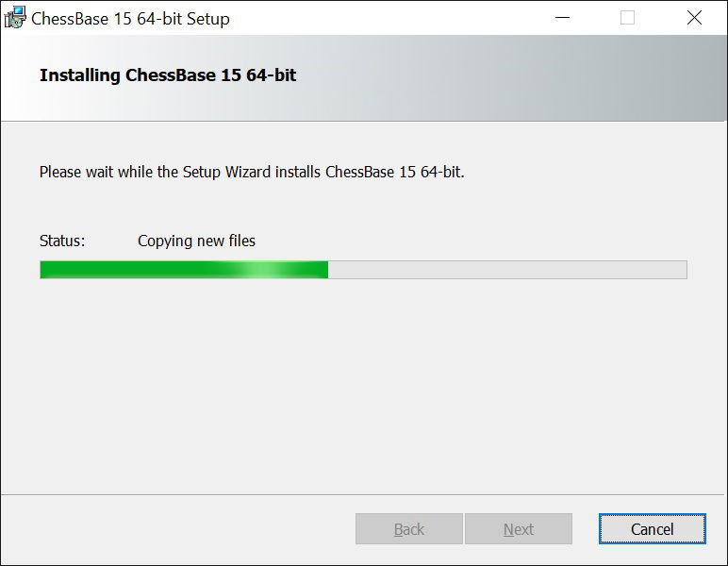Click the empty gray portion of progress bar
Image resolution: width=728 pixels, height=566 pixels.
[507, 270]
